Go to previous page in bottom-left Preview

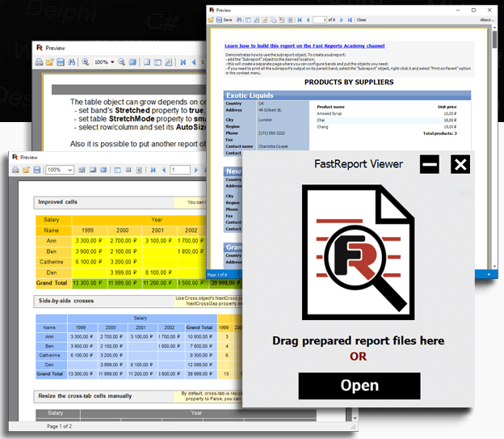pyautogui.click(x=164, y=170)
